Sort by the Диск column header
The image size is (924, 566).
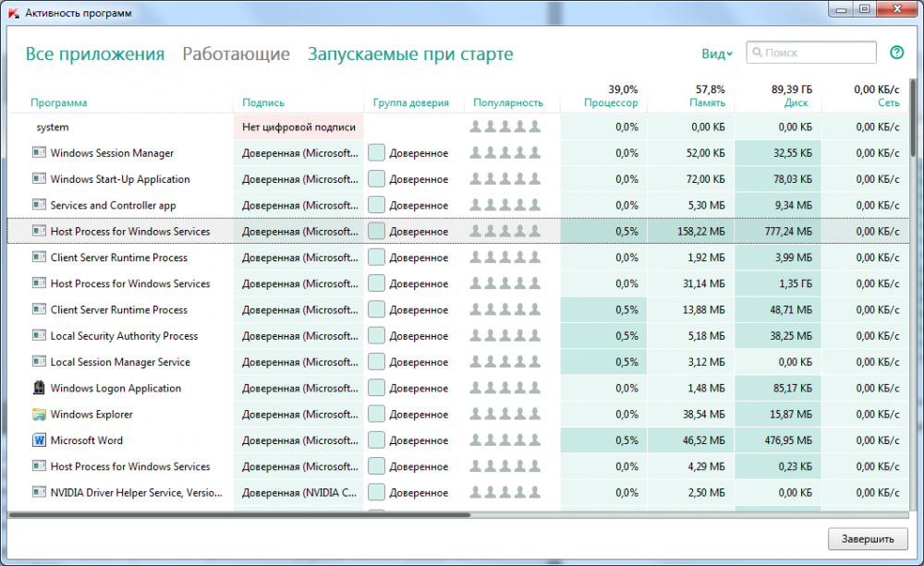pyautogui.click(x=795, y=102)
